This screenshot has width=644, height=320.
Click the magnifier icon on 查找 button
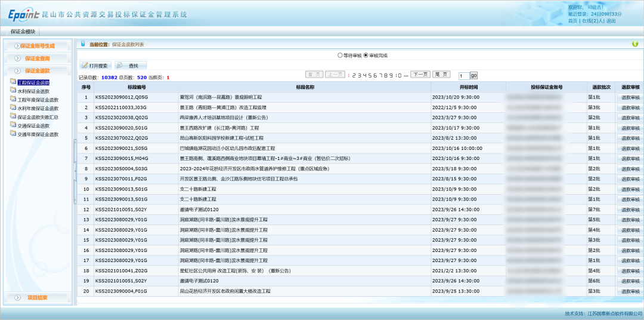tap(120, 66)
